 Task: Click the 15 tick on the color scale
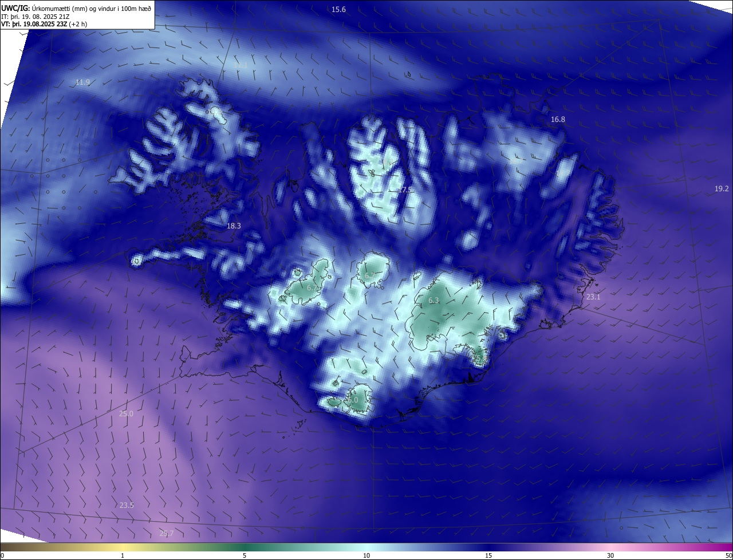click(x=488, y=555)
